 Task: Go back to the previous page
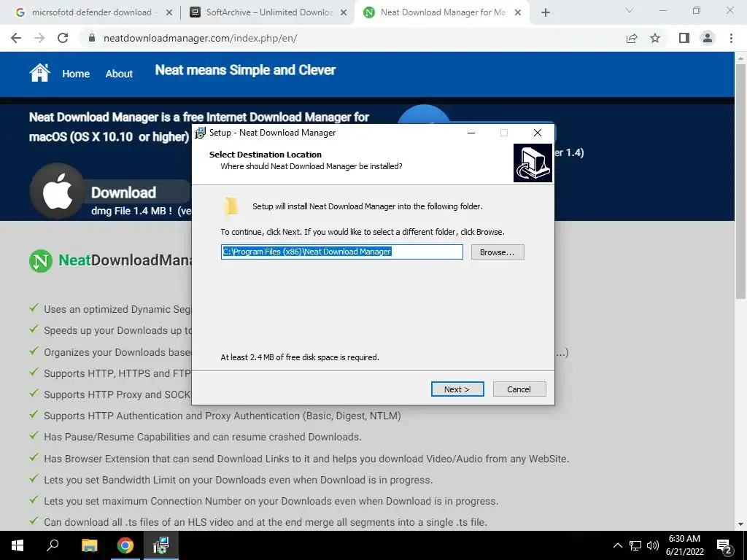click(x=16, y=38)
